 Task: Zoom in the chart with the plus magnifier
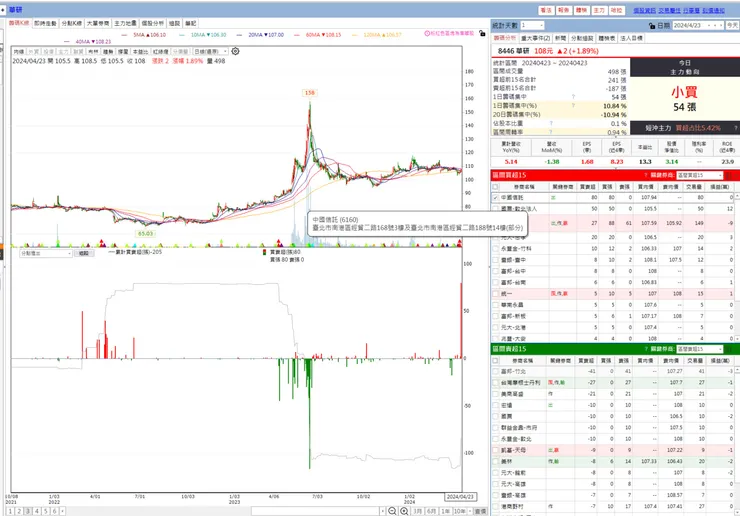tap(404, 511)
